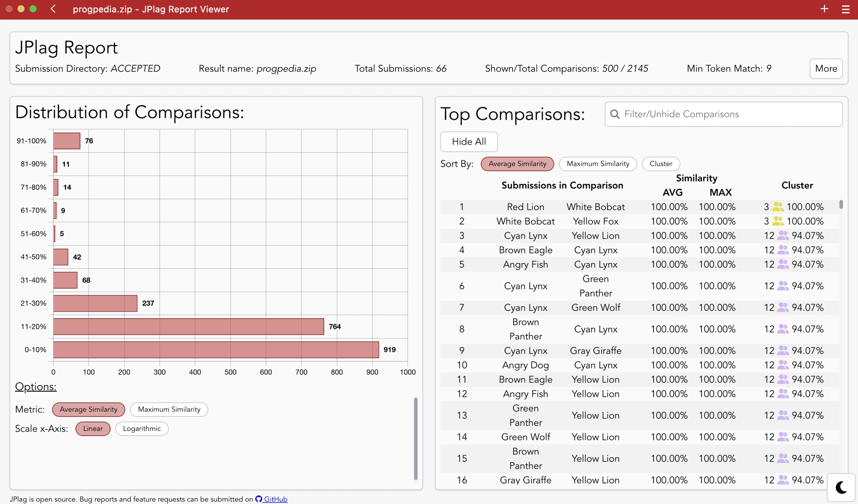
Task: Click the back arrow in the title bar
Action: (x=53, y=9)
